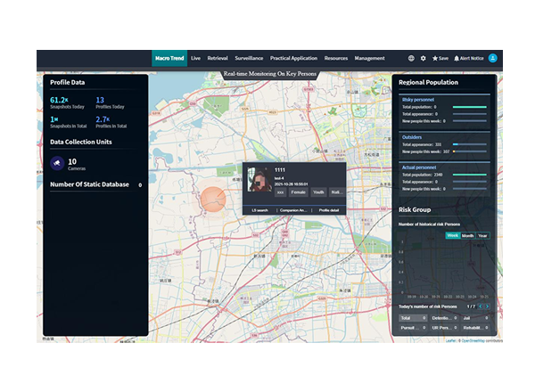Viewport: 535px width, 392px height.
Task: Click the person photo thumbnail in popup
Action: click(259, 178)
